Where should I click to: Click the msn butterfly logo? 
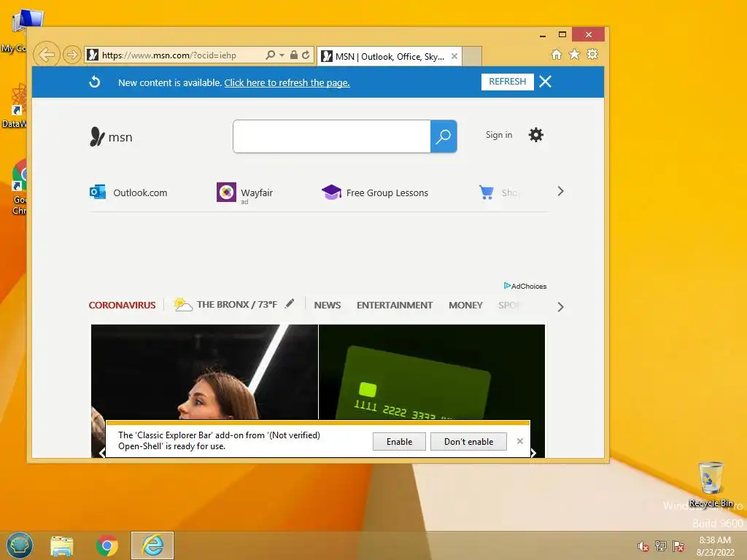click(111, 136)
